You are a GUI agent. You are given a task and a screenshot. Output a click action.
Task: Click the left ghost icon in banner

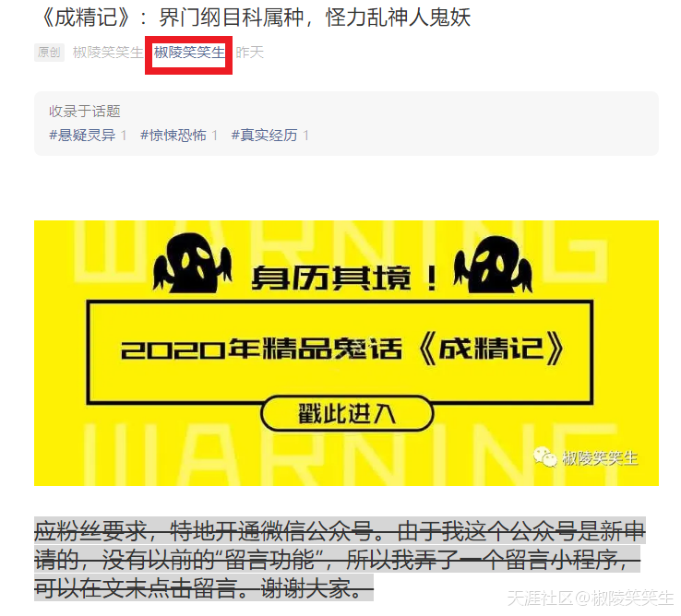coord(192,263)
